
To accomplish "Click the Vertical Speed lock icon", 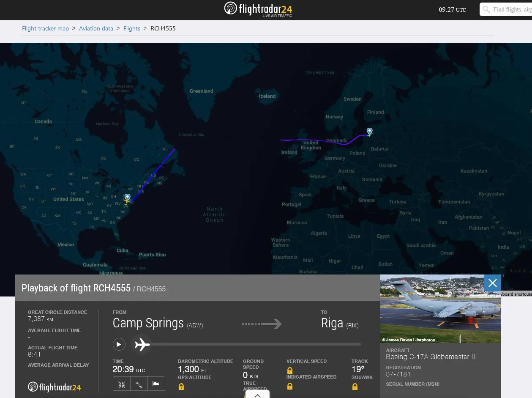I will point(290,371).
